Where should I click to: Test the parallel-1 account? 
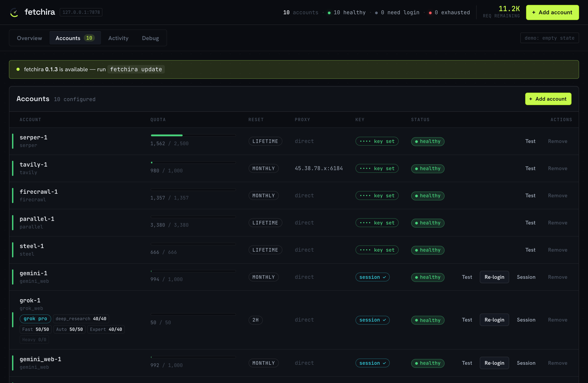[530, 223]
